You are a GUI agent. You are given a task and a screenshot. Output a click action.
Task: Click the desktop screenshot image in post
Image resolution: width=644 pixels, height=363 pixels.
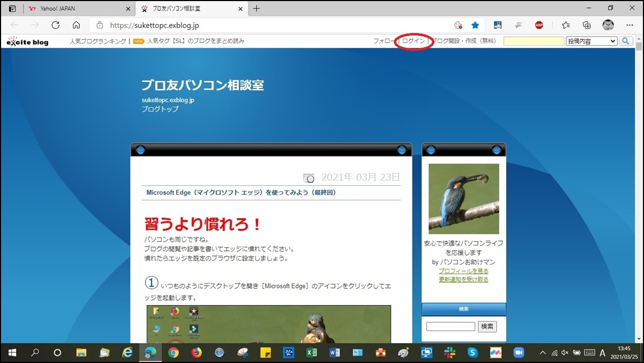pos(269,324)
